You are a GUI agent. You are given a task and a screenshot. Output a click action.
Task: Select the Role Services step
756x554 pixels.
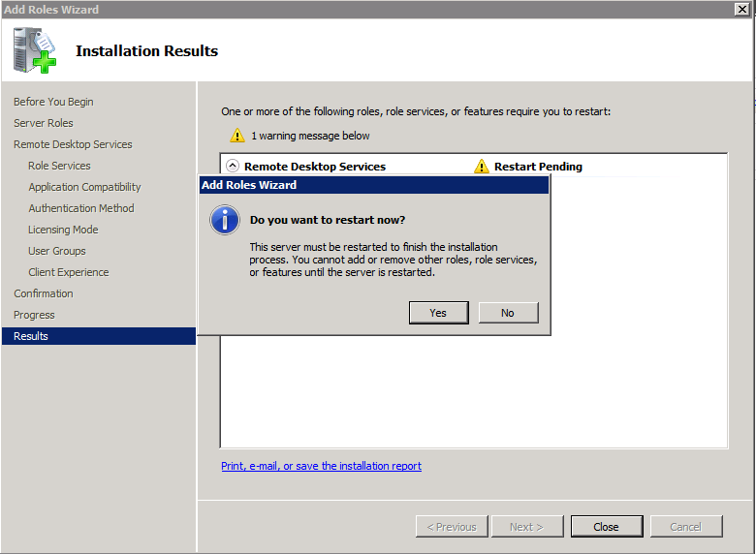coord(59,166)
